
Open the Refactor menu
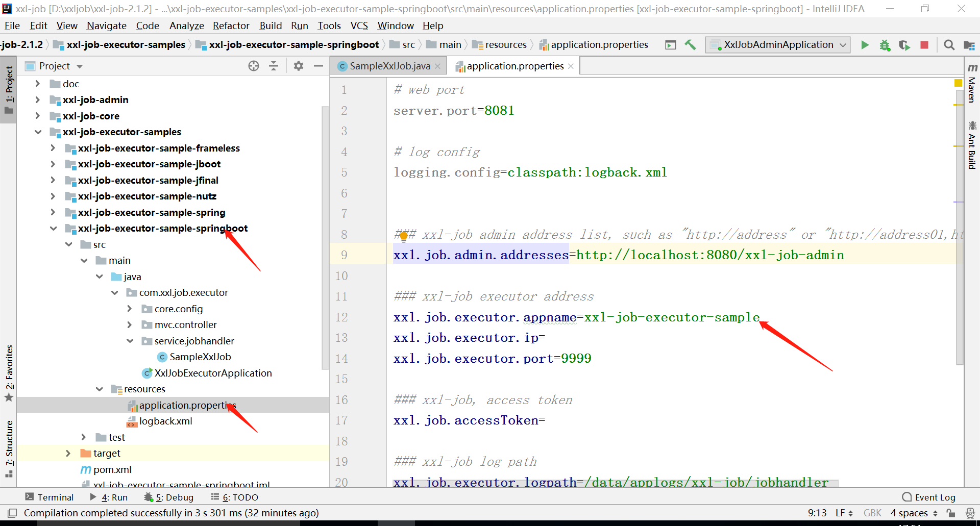click(231, 26)
